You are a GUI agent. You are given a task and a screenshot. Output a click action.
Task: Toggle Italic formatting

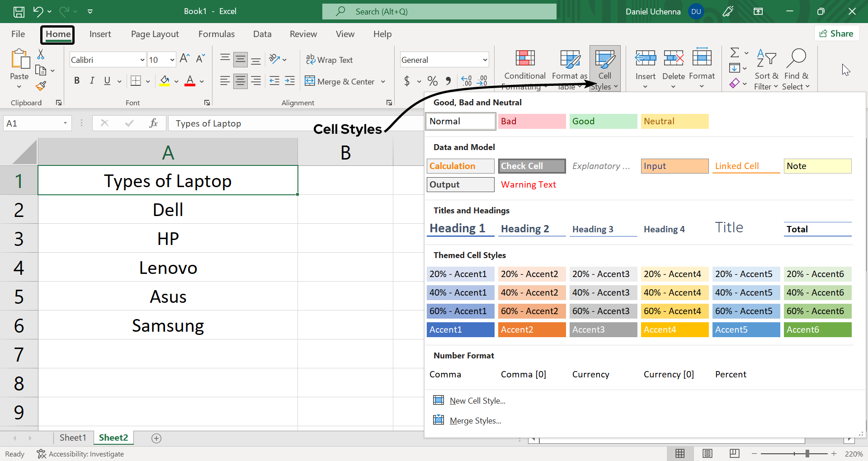[92, 81]
